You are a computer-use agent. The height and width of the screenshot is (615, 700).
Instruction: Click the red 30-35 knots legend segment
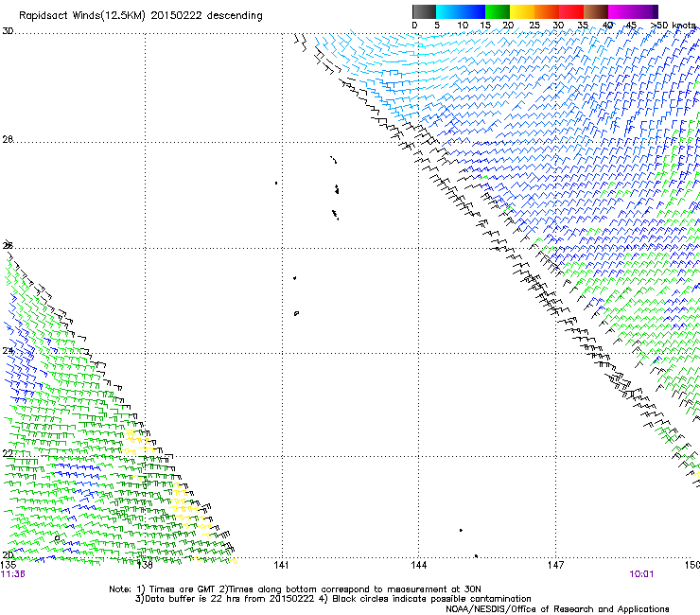[571, 11]
